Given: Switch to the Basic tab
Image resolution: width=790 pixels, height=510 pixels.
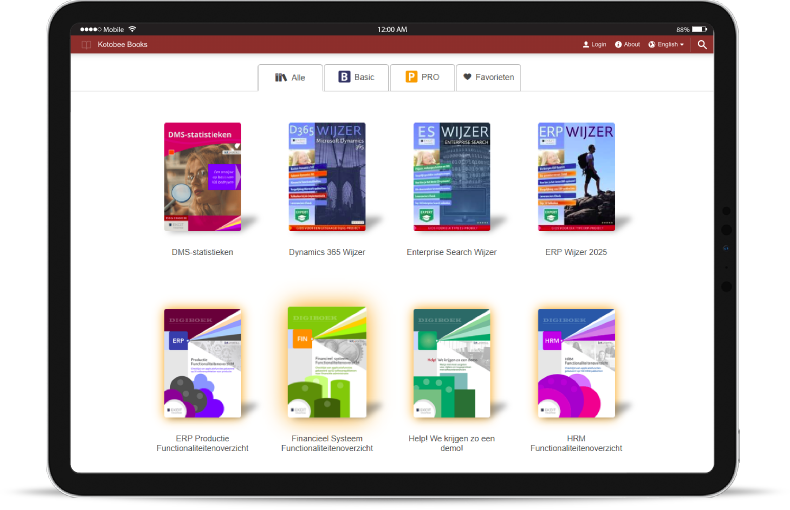Looking at the screenshot, I should 356,78.
